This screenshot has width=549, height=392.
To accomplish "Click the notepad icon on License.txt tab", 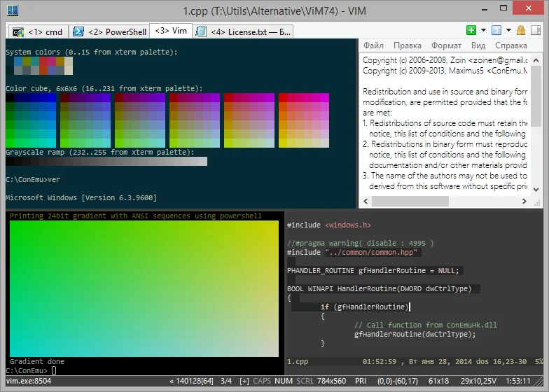I will click(202, 31).
